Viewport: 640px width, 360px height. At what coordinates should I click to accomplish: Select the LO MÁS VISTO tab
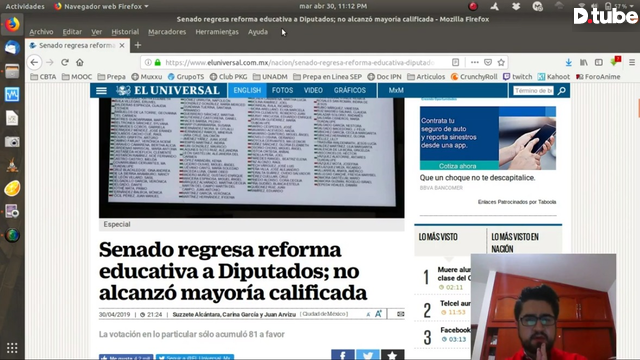tap(438, 237)
